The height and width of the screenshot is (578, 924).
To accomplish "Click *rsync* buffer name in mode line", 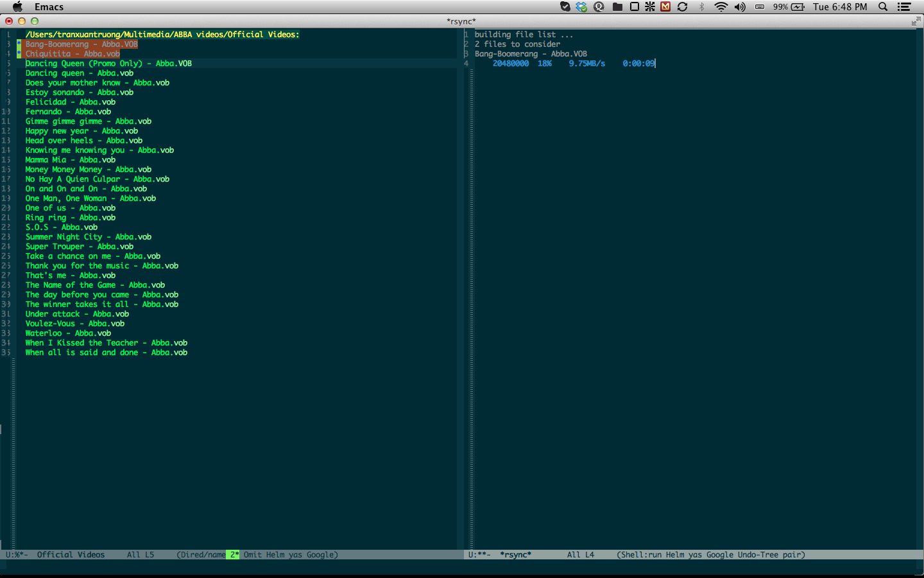I will click(x=516, y=555).
